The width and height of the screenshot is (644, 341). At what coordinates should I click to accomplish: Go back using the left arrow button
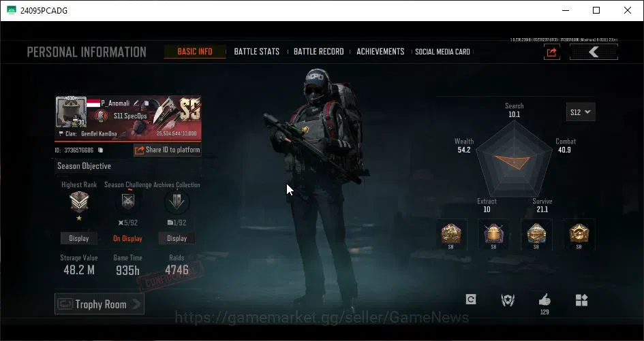point(594,52)
